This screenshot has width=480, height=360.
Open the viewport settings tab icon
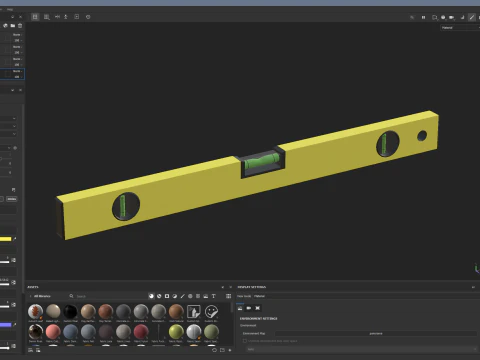pyautogui.click(x=257, y=308)
